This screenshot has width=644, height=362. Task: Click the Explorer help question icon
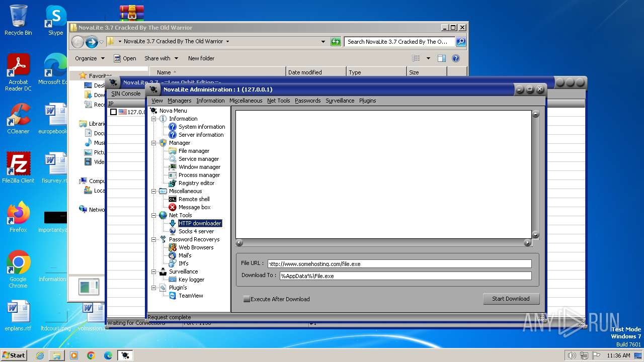click(x=456, y=58)
